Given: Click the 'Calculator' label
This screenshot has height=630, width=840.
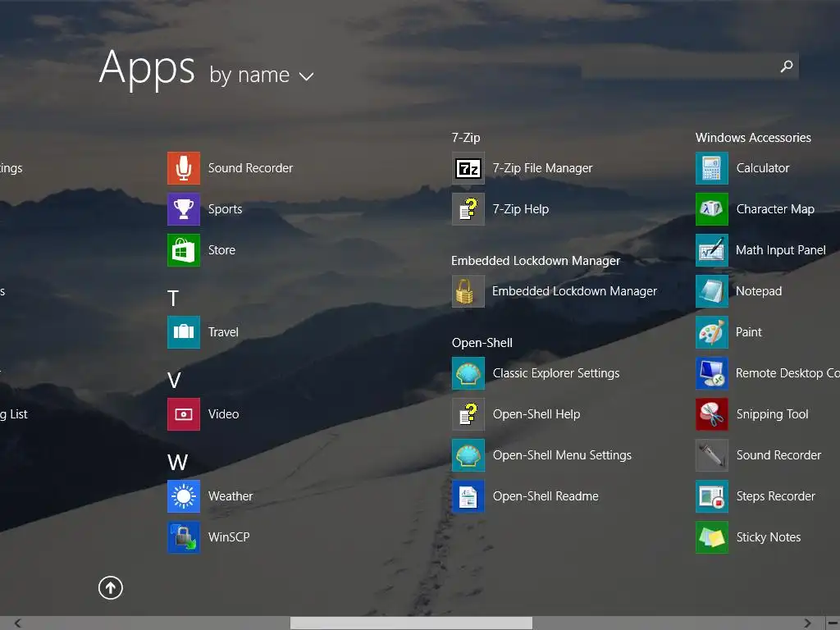Looking at the screenshot, I should (763, 168).
